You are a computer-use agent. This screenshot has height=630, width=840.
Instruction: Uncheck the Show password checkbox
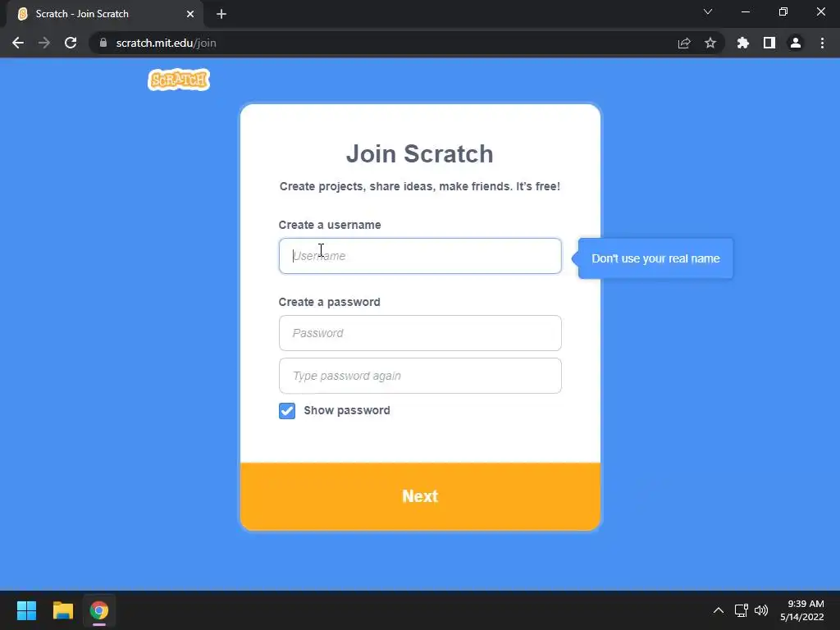pos(287,411)
